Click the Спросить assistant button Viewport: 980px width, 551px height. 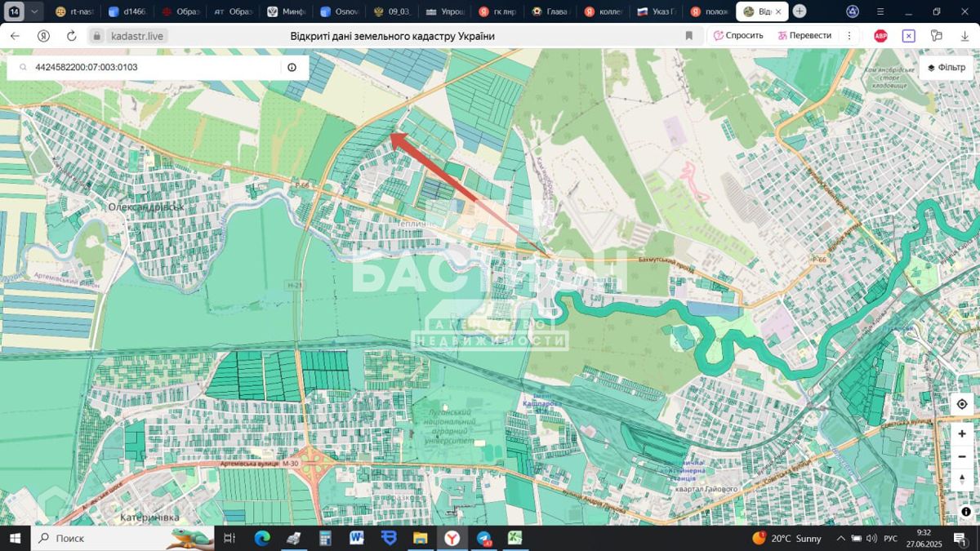tap(737, 36)
